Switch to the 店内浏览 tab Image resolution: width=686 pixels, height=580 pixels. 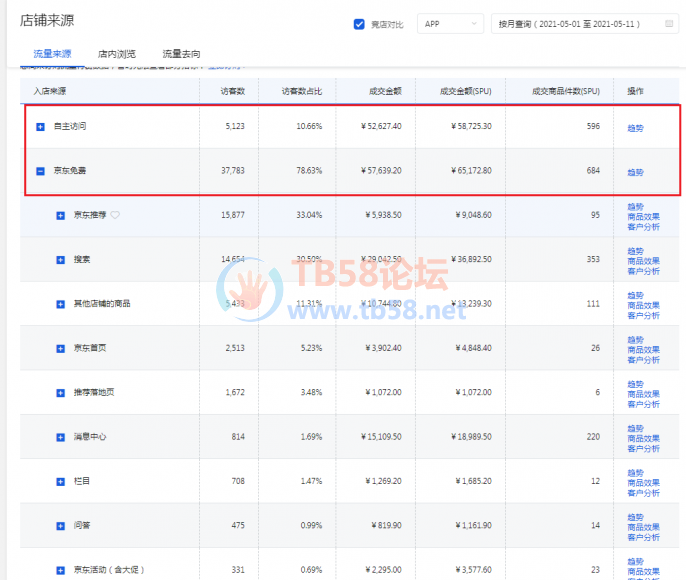coord(117,54)
